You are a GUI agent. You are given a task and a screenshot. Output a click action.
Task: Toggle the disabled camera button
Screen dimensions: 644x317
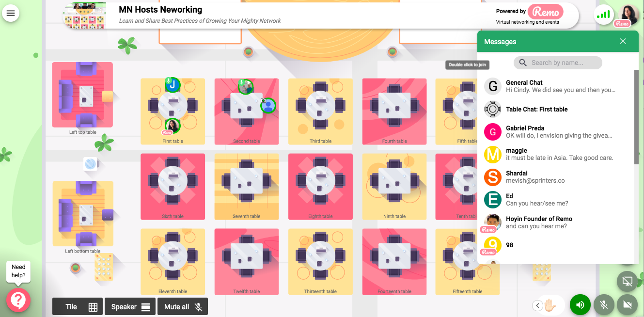(x=627, y=305)
